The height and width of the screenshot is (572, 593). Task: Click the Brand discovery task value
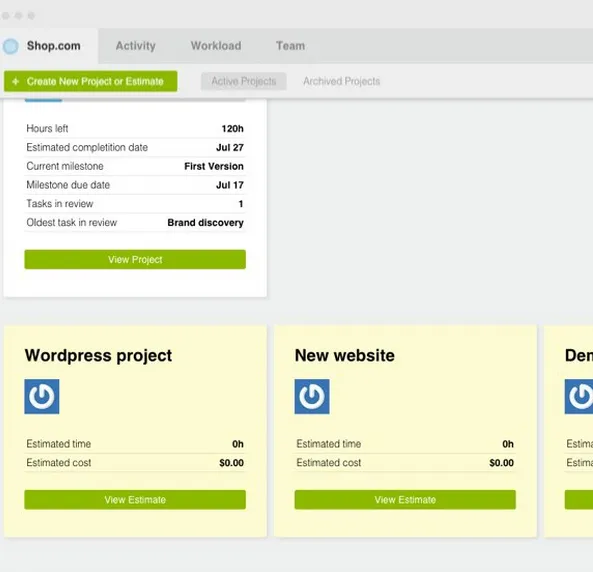pyautogui.click(x=205, y=222)
